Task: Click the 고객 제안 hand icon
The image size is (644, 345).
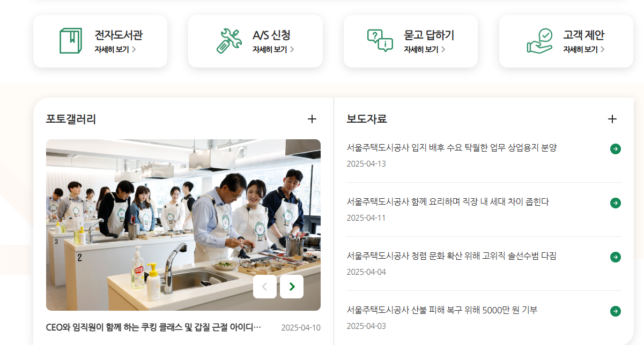Action: [x=539, y=41]
